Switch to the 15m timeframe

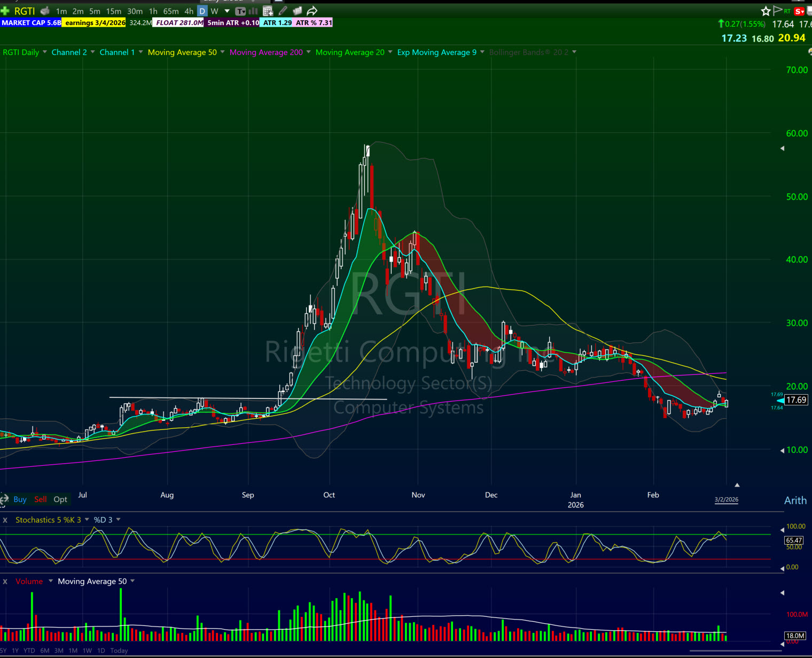point(113,11)
